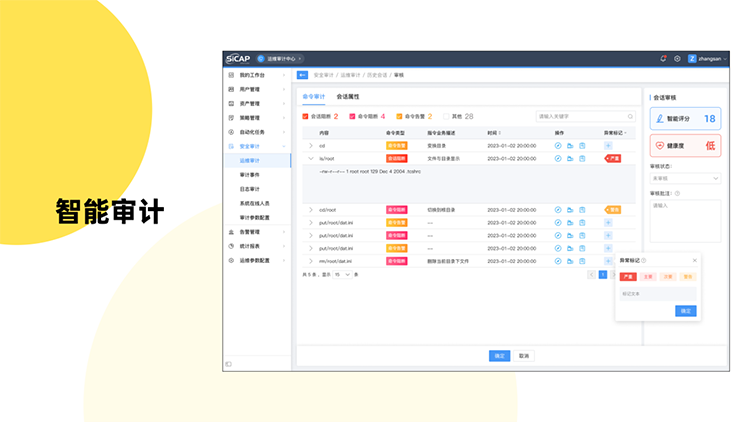Select the red 严重 severity tag
Viewport: 750px width, 422px height.
(x=628, y=277)
